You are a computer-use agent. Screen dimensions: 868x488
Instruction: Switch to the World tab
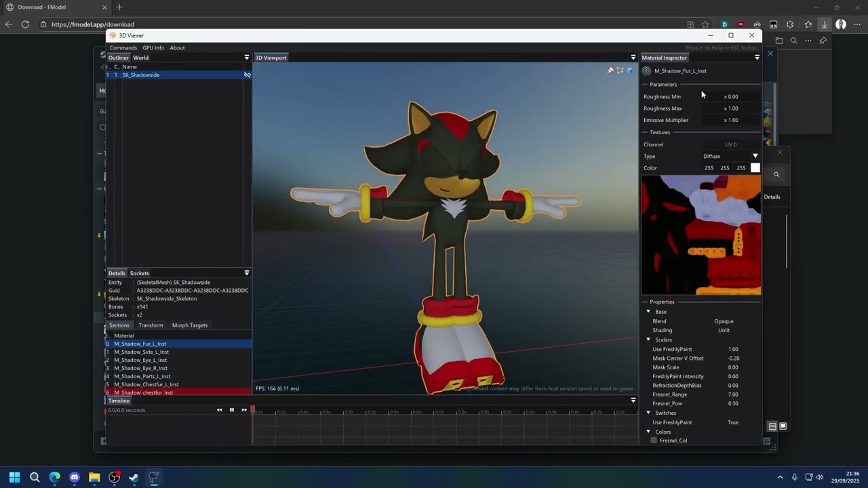point(140,58)
